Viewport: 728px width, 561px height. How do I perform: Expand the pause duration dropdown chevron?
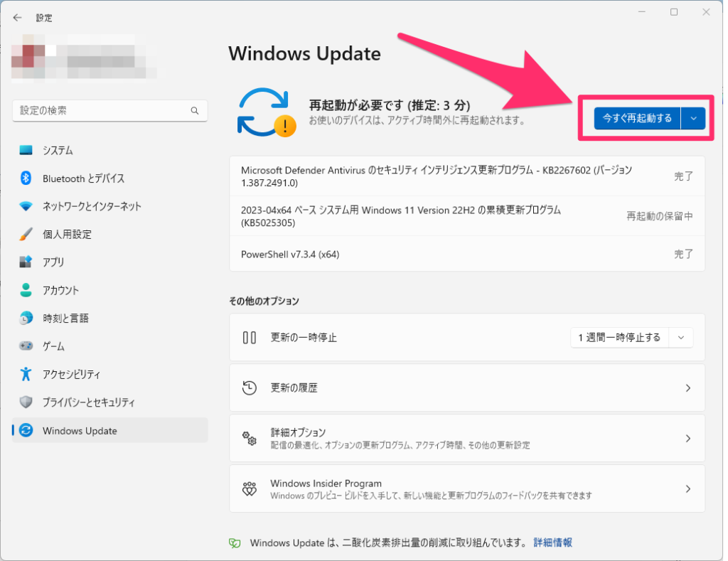681,338
